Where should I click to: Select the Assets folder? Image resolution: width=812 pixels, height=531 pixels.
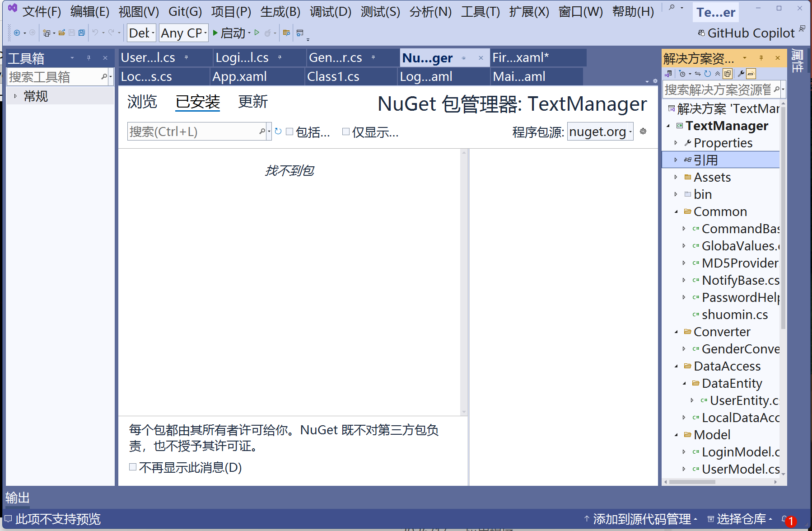pos(712,177)
